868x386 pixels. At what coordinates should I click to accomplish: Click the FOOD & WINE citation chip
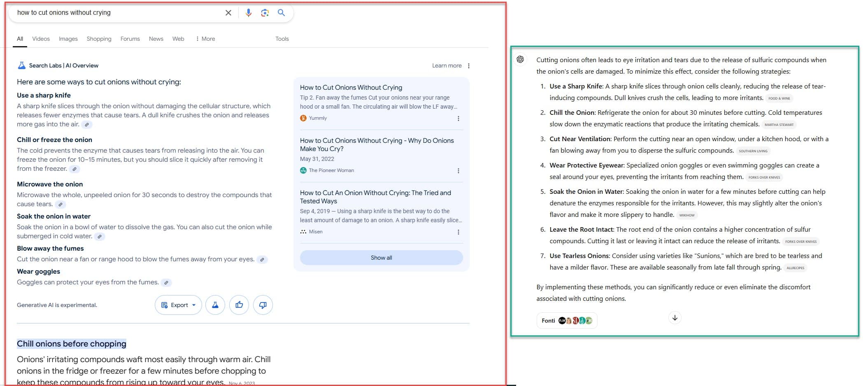(779, 98)
